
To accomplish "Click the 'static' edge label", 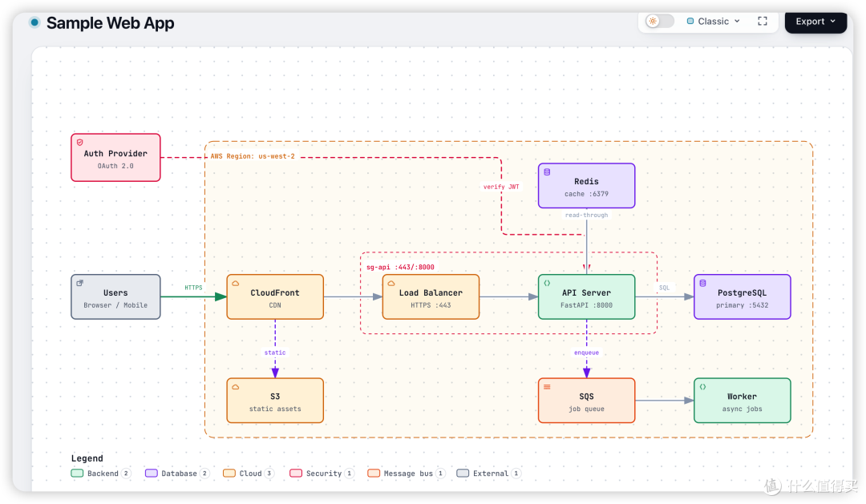I will (x=275, y=353).
